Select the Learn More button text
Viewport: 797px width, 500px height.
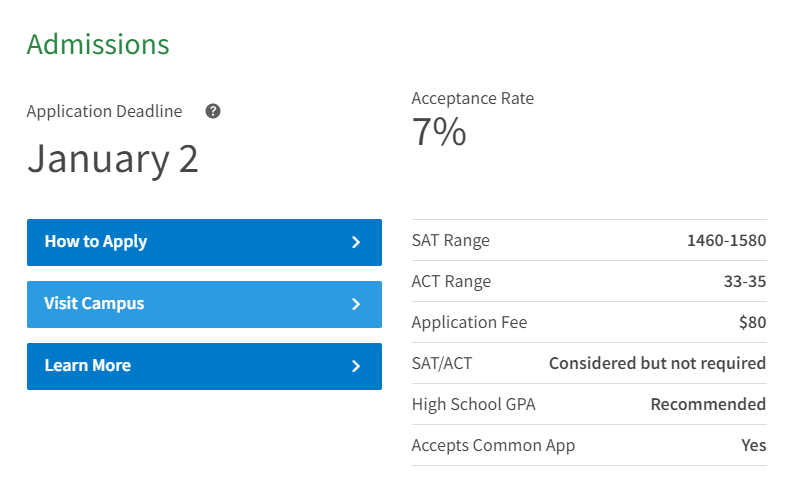pyautogui.click(x=88, y=366)
